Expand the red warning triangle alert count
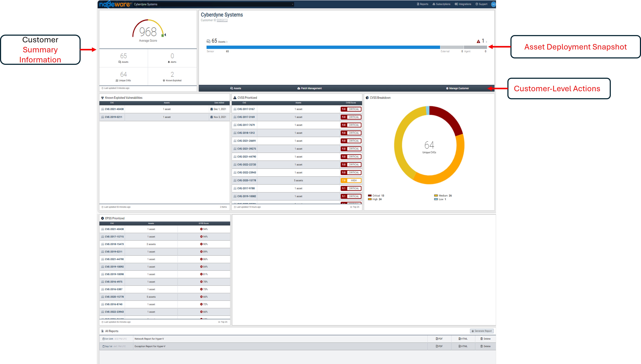The image size is (641, 364). pyautogui.click(x=482, y=41)
